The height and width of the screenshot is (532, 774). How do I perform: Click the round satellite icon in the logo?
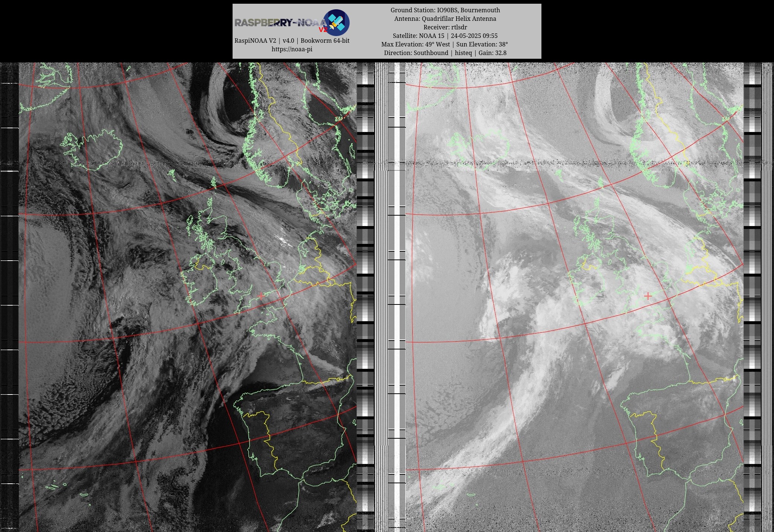click(336, 23)
